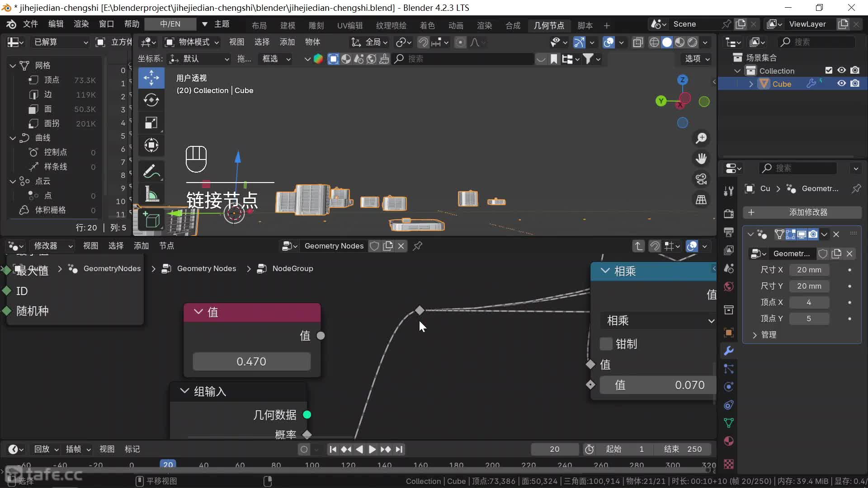Open the 渲染 menu in top bar
The width and height of the screenshot is (868, 488).
pyautogui.click(x=81, y=24)
